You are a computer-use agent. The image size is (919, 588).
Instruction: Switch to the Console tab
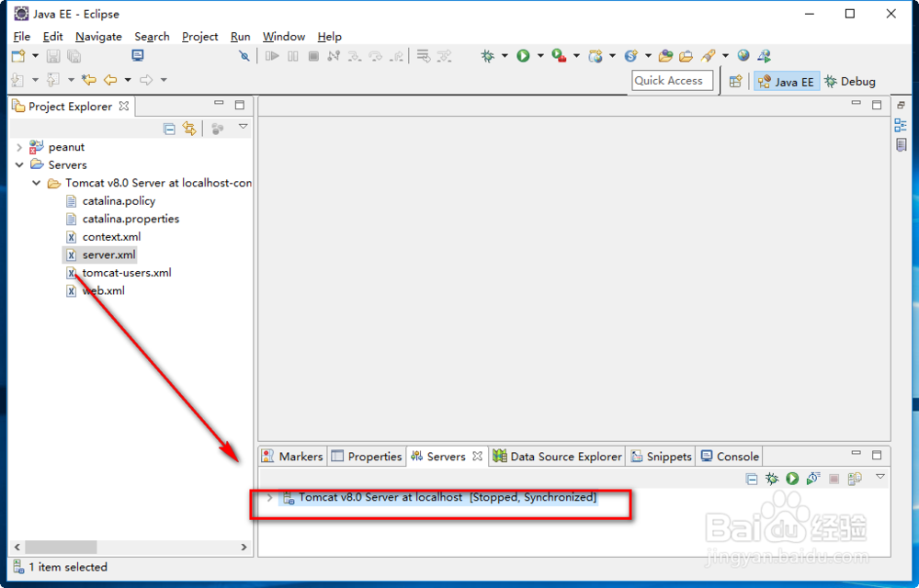coord(731,457)
